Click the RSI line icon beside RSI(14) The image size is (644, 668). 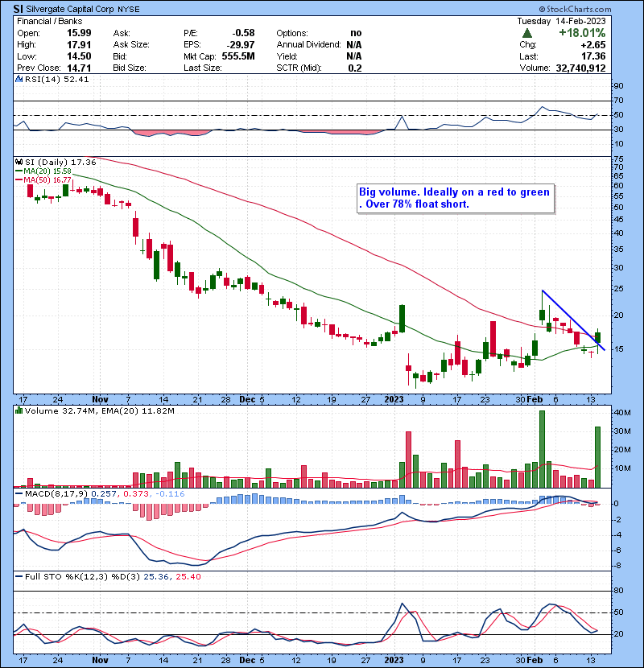point(19,79)
